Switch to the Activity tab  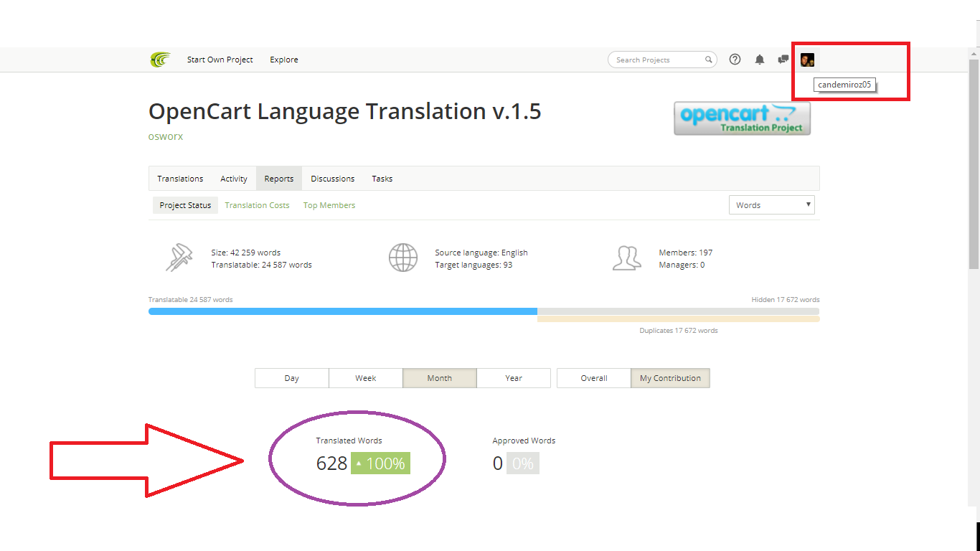pos(234,179)
